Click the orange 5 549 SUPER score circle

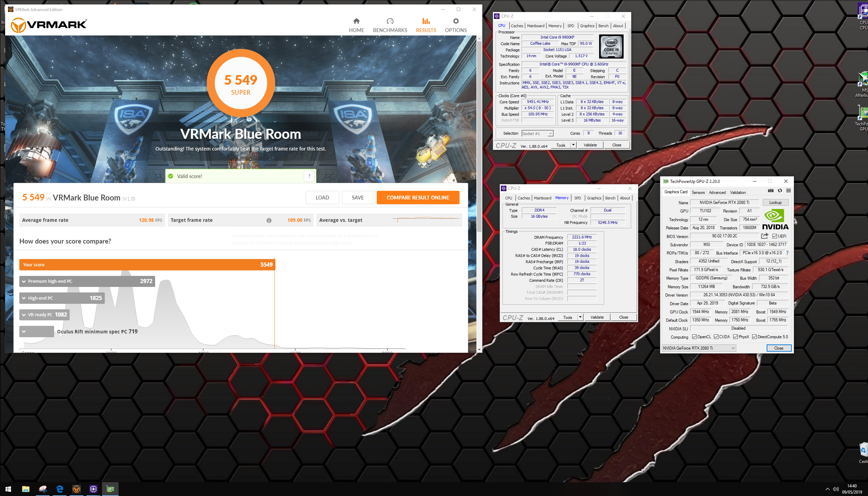[241, 83]
